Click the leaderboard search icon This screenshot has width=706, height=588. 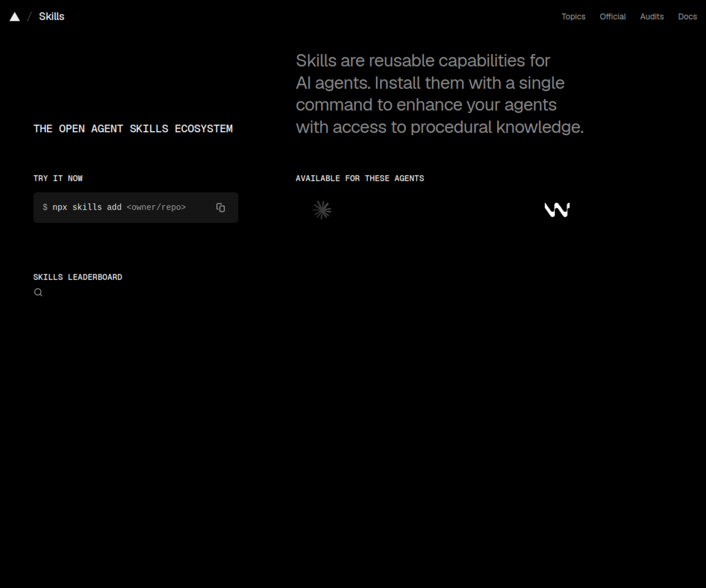coord(38,293)
